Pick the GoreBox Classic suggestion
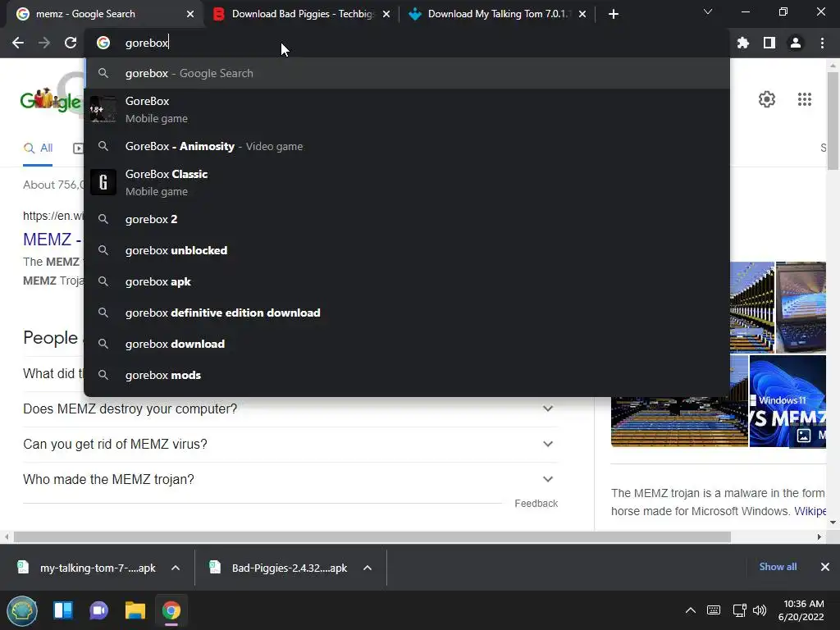 coord(407,182)
